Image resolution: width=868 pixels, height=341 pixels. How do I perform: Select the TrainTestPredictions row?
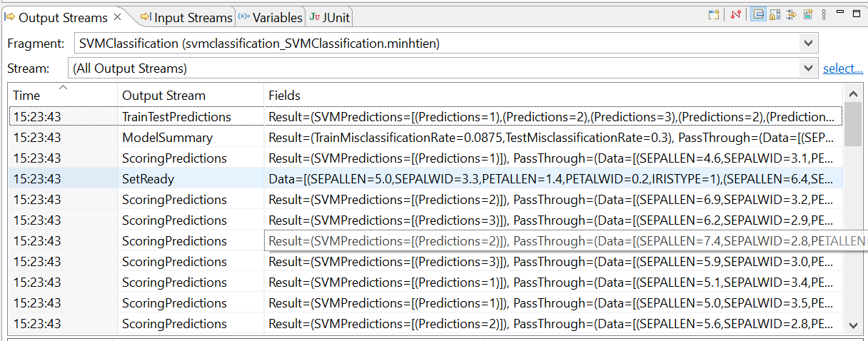click(176, 116)
